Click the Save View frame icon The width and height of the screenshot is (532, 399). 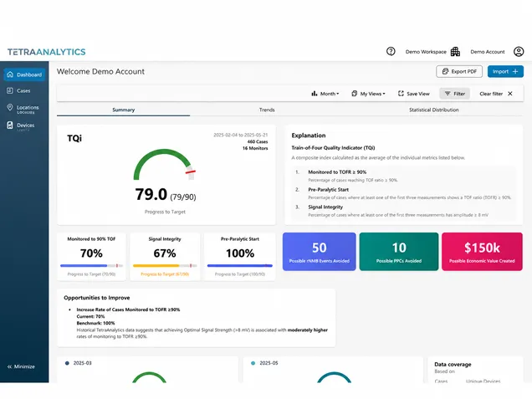point(401,94)
